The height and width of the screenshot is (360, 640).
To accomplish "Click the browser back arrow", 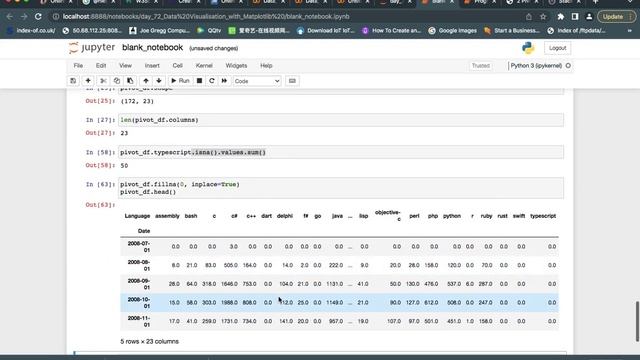I will [10, 17].
